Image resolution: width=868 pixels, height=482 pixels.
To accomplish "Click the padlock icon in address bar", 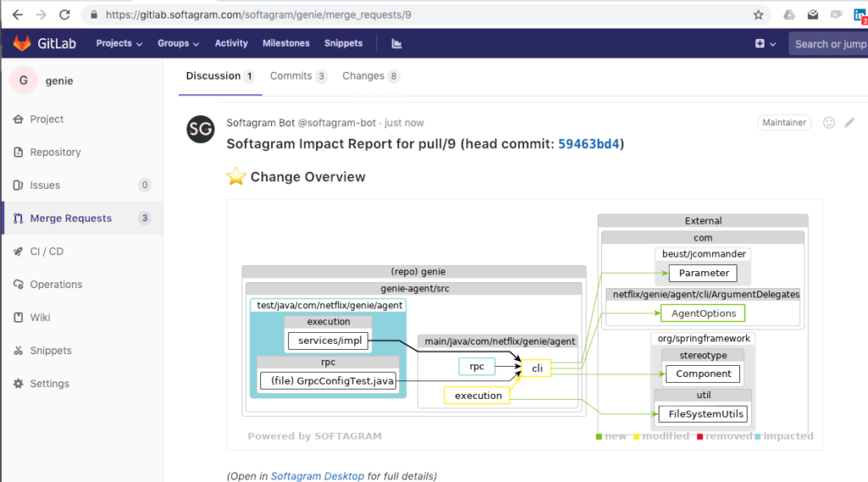I will tap(94, 15).
